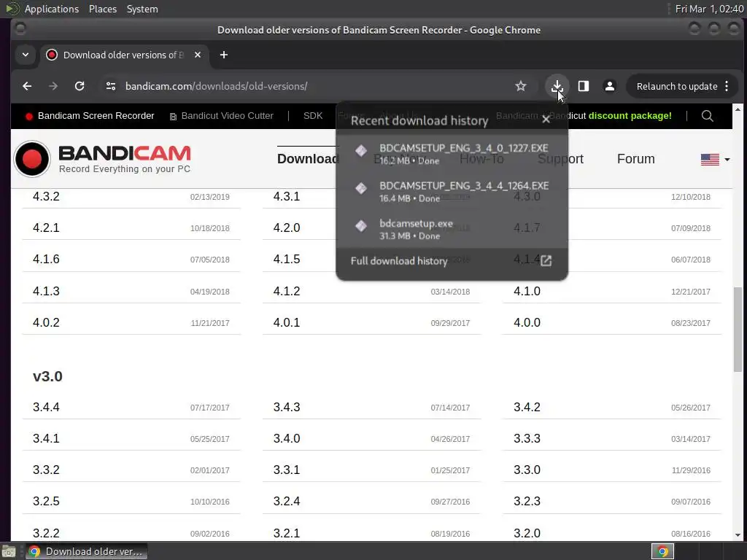Click Chrome icon in bottom panel tray

point(662,551)
